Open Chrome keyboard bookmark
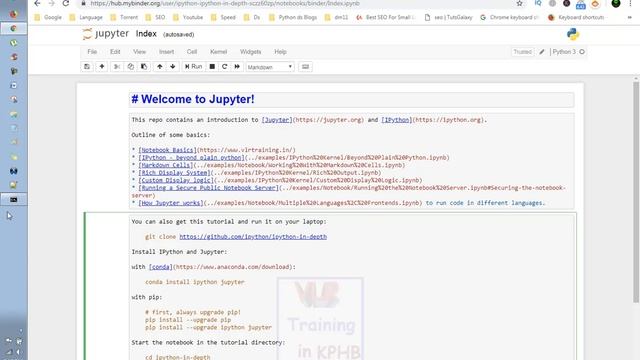 tap(509, 18)
